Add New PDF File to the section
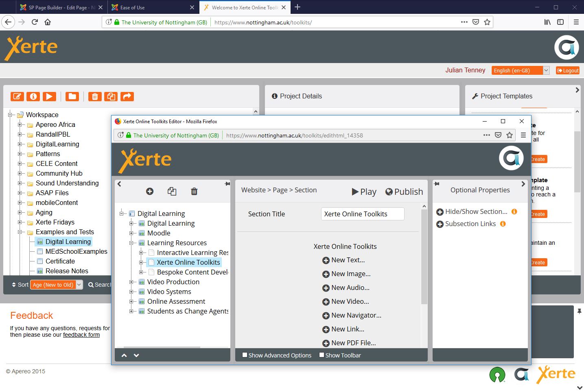 pyautogui.click(x=349, y=343)
